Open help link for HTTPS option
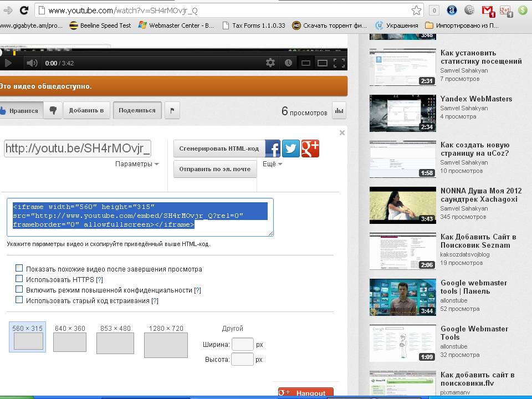532x399 pixels. click(x=99, y=279)
